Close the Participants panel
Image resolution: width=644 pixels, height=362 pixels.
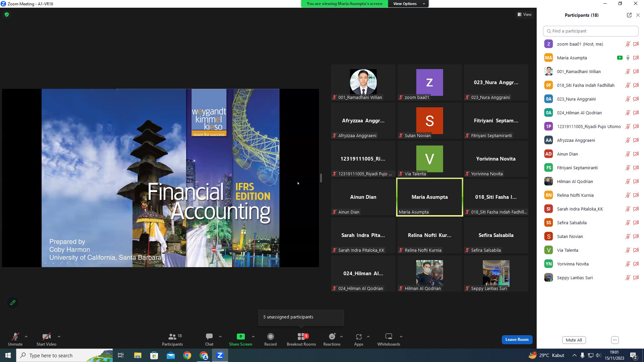point(638,15)
